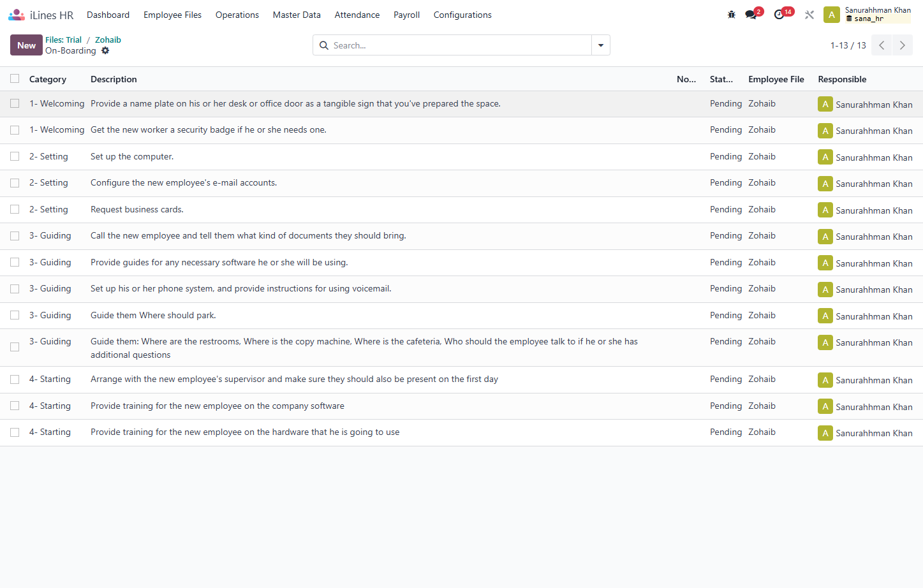Go to the next page arrow
Viewport: 923px width, 588px height.
pyautogui.click(x=903, y=45)
